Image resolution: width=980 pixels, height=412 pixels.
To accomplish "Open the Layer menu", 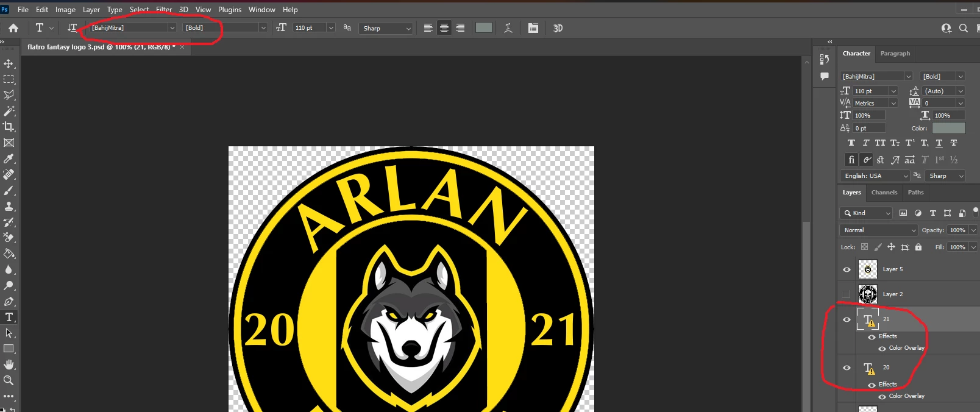I will tap(91, 10).
